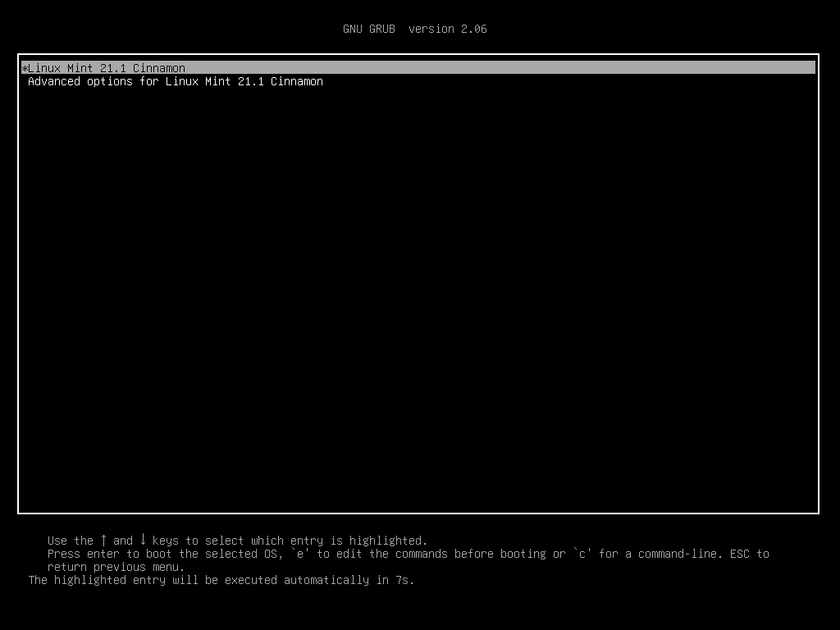Click the GNU GRUB version 2.06 title
The width and height of the screenshot is (840, 630).
[x=414, y=29]
